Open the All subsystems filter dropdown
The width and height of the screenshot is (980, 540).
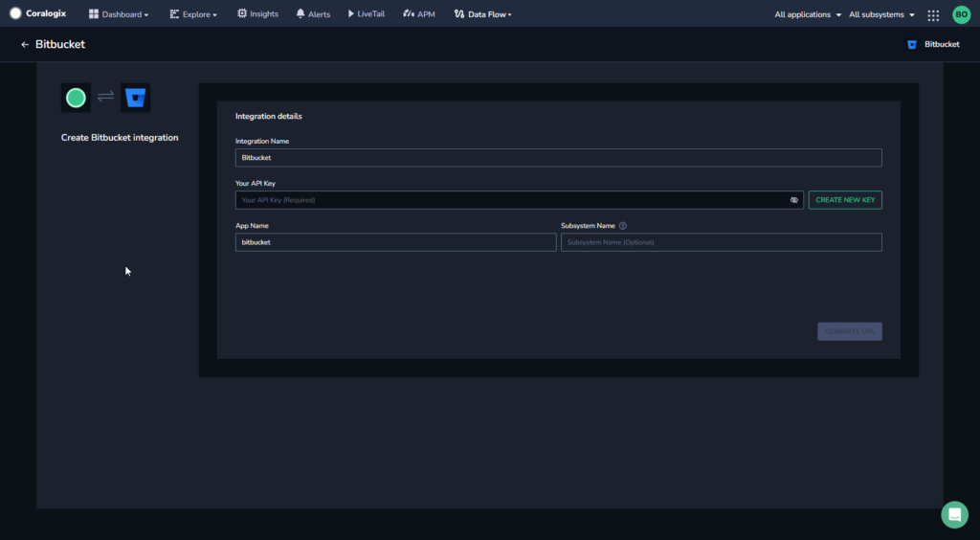click(x=881, y=14)
